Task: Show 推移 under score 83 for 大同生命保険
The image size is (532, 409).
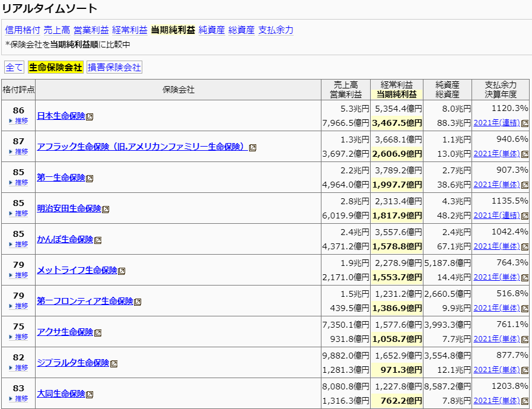Action: [18, 399]
